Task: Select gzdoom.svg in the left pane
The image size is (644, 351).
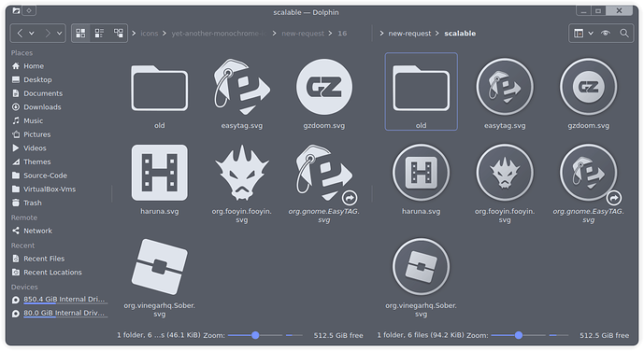Action: [324, 94]
